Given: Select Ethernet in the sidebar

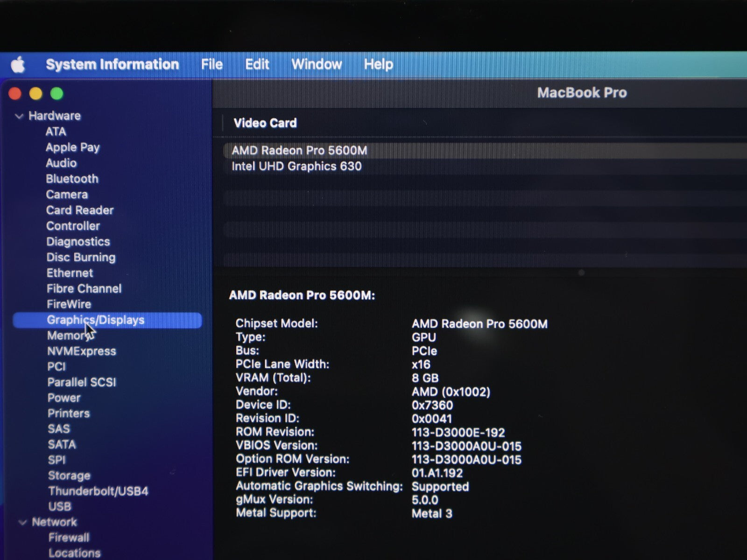Looking at the screenshot, I should coord(70,273).
